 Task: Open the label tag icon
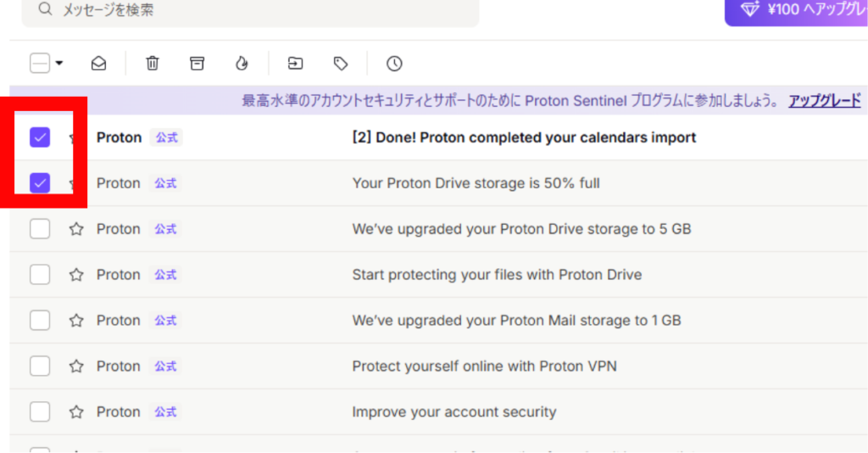tap(341, 64)
